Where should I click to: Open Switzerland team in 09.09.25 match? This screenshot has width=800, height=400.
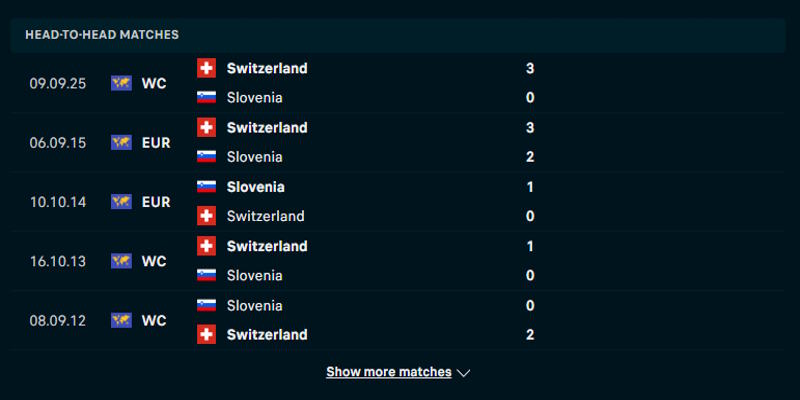pyautogui.click(x=267, y=68)
